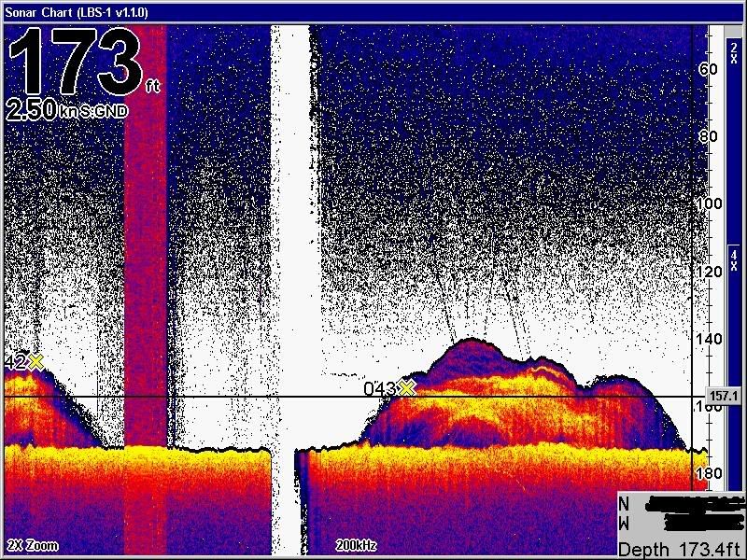
Task: Click the 043 waypoint X marker
Action: point(407,387)
